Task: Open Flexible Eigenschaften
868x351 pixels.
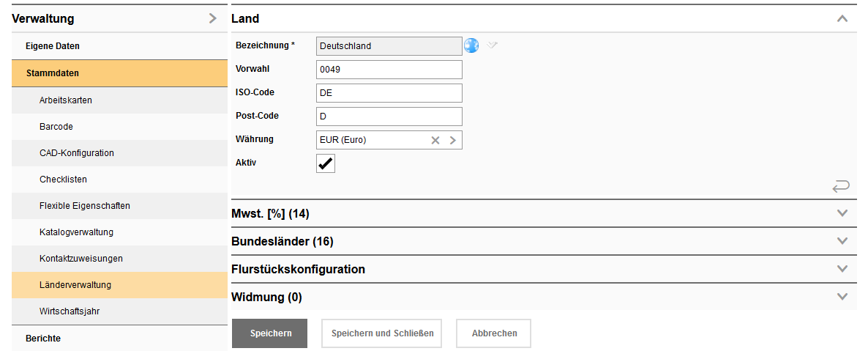Action: (119, 206)
